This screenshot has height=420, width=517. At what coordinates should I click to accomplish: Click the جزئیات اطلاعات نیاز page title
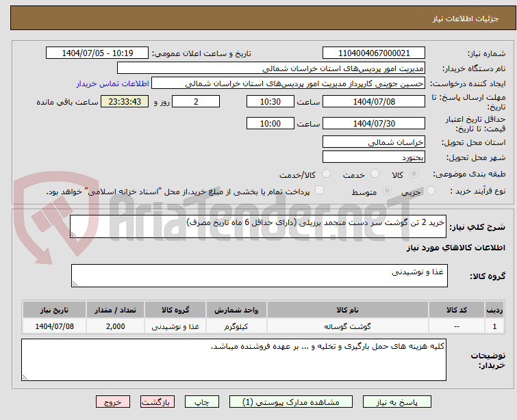(x=466, y=18)
